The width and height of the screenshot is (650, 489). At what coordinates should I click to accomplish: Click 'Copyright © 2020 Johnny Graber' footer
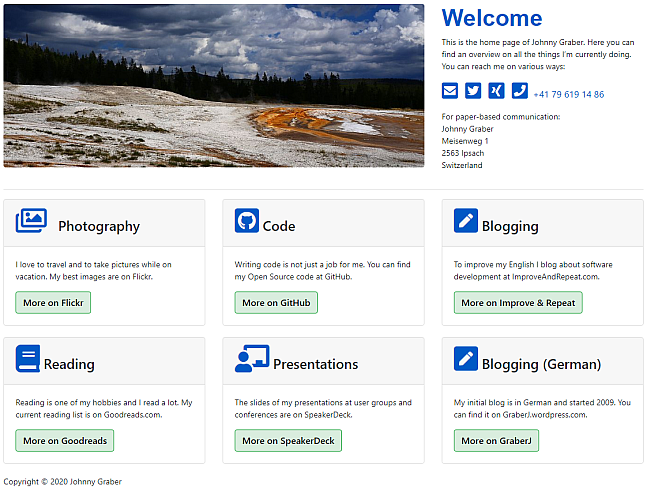[x=63, y=482]
